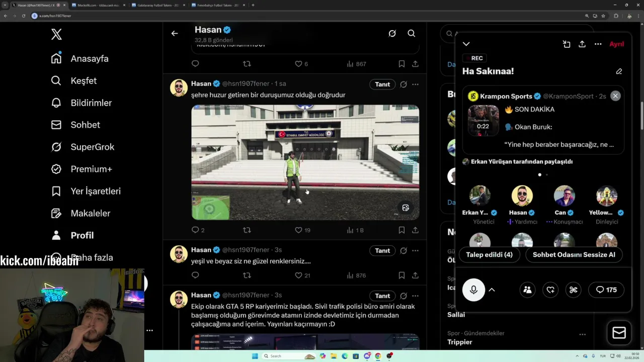Toggle the Space microphone

tap(473, 290)
